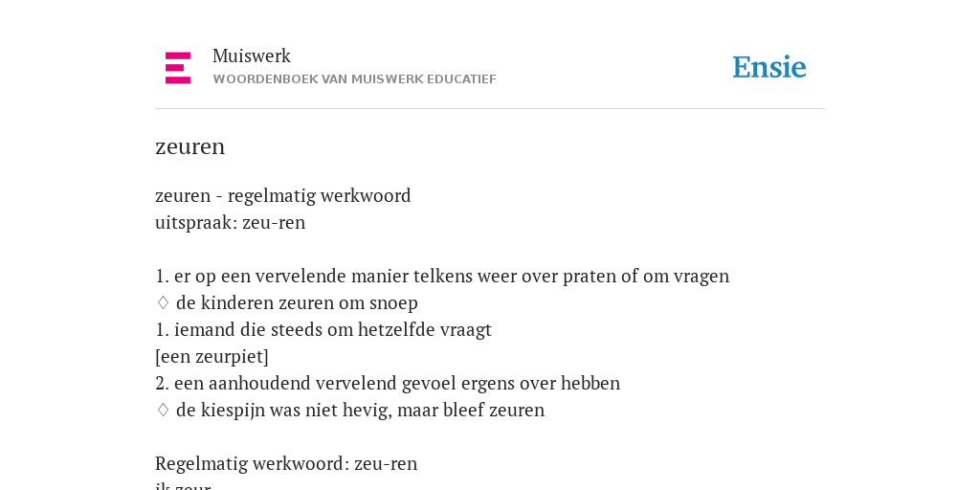Click the partially visible 'ik zeur' line

click(183, 485)
